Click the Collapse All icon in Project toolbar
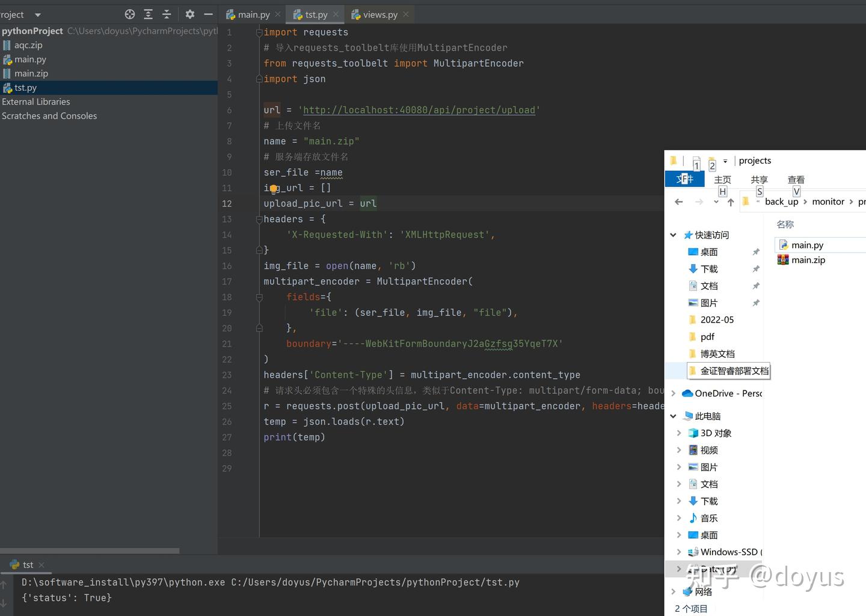 [x=167, y=14]
